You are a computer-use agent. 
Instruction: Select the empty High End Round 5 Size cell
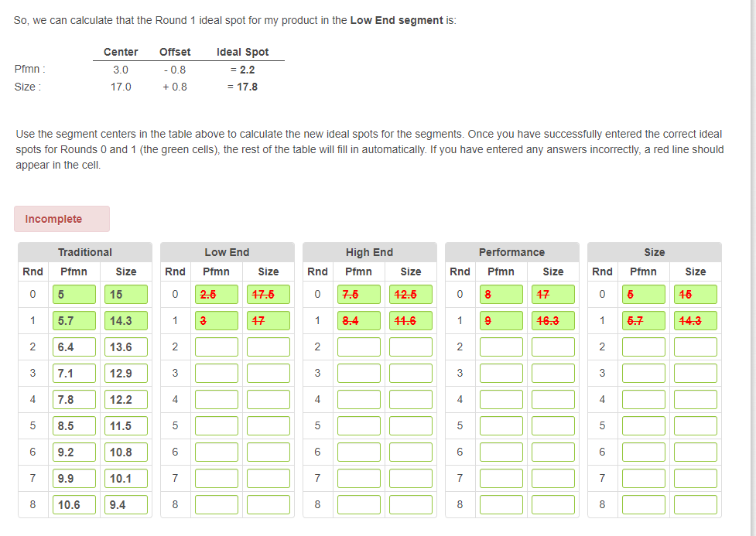coord(411,425)
